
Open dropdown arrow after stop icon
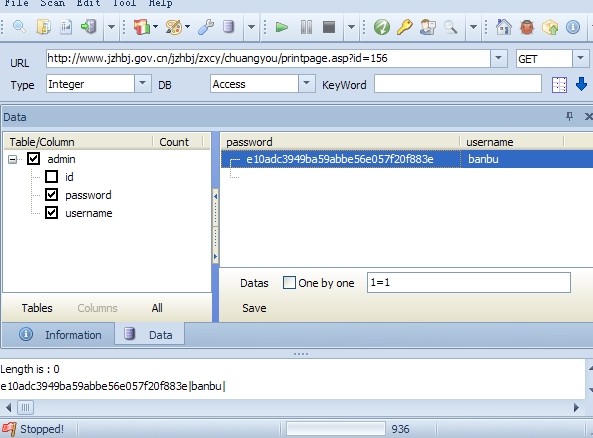click(351, 27)
